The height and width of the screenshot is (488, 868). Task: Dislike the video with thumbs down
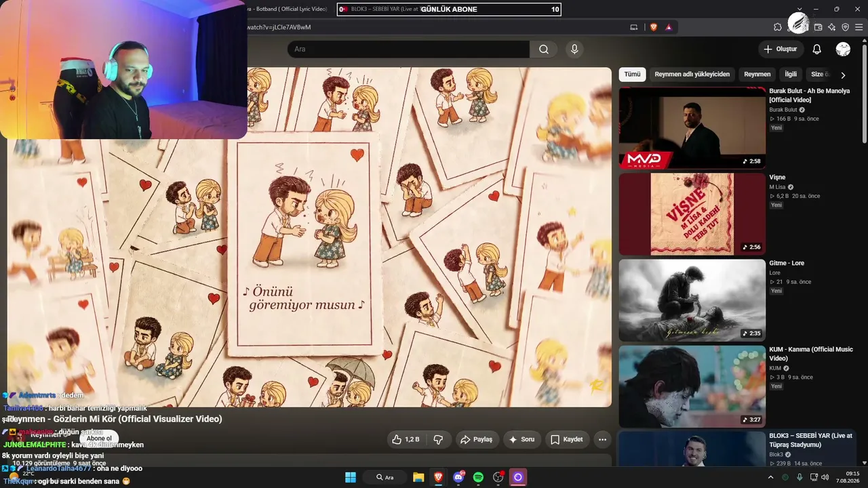[x=438, y=439]
